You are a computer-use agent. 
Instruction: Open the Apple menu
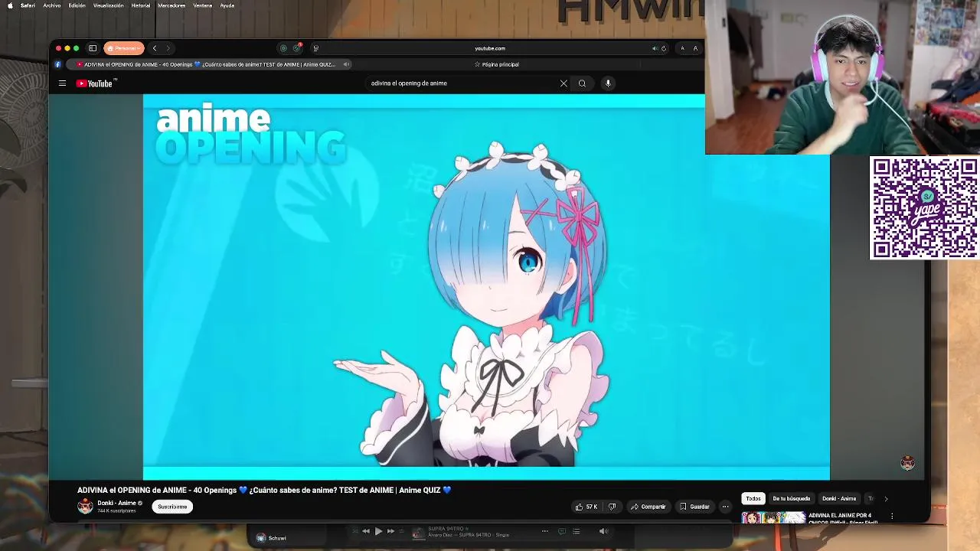(10, 5)
